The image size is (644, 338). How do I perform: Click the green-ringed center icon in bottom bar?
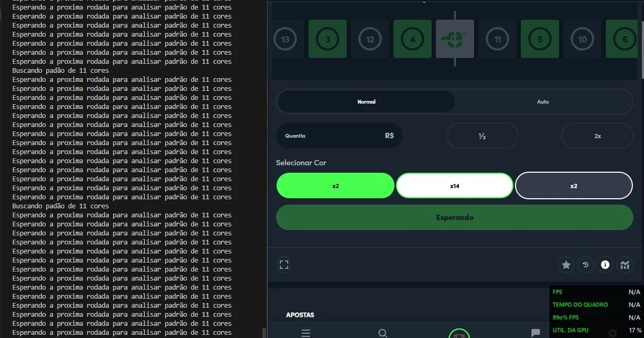pyautogui.click(x=459, y=334)
